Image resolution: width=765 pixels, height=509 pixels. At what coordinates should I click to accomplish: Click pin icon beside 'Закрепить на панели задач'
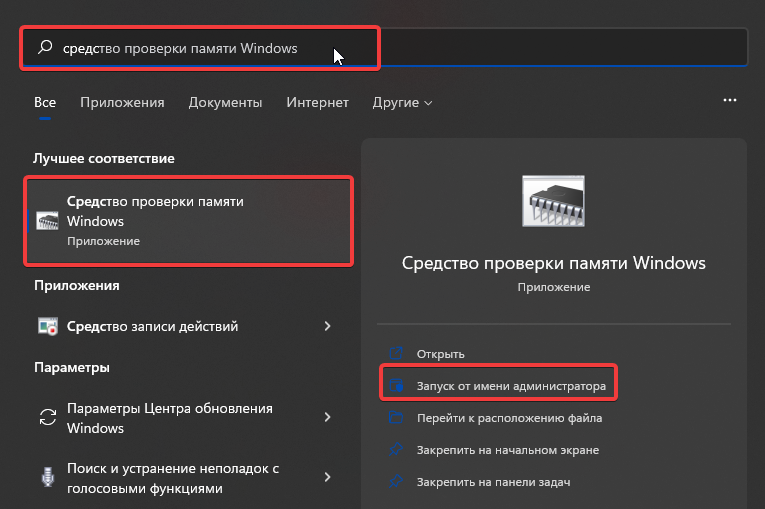(x=396, y=481)
